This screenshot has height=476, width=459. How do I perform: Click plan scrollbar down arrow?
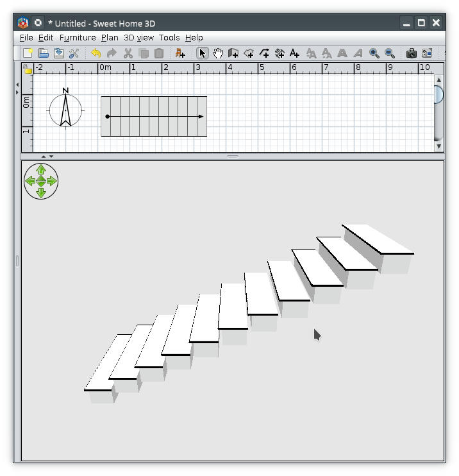tap(438, 146)
